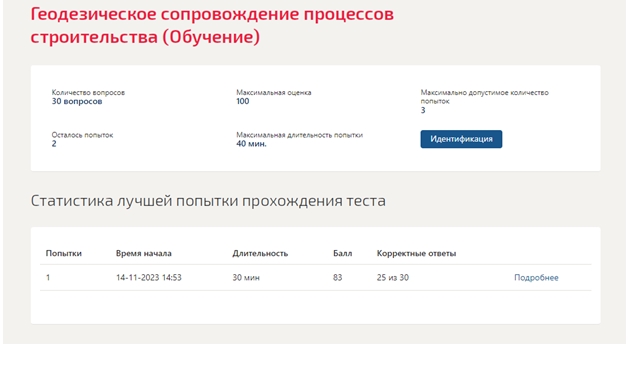The width and height of the screenshot is (636, 365).
Task: Click the Корректные ответы column header
Action: pos(416,253)
